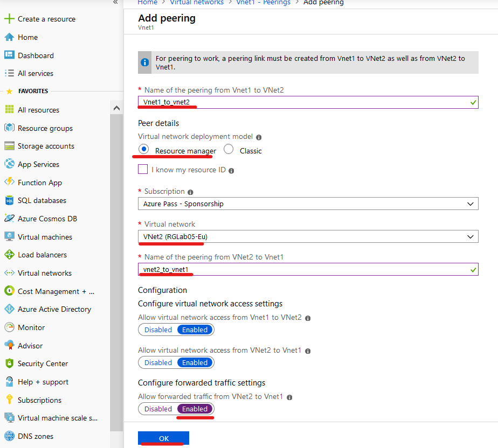Go to Virtual networks breadcrumb link

tap(197, 3)
